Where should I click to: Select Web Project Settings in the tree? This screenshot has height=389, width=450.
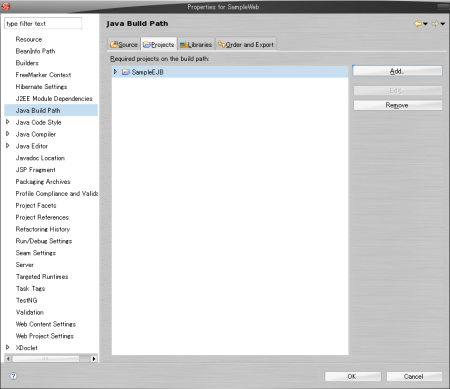(x=45, y=336)
